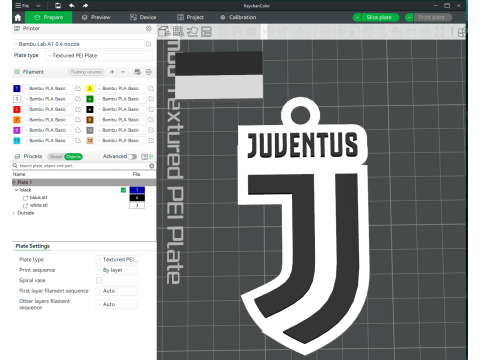Click the red filament 5 color swatch
480x360 pixels.
(x=17, y=109)
